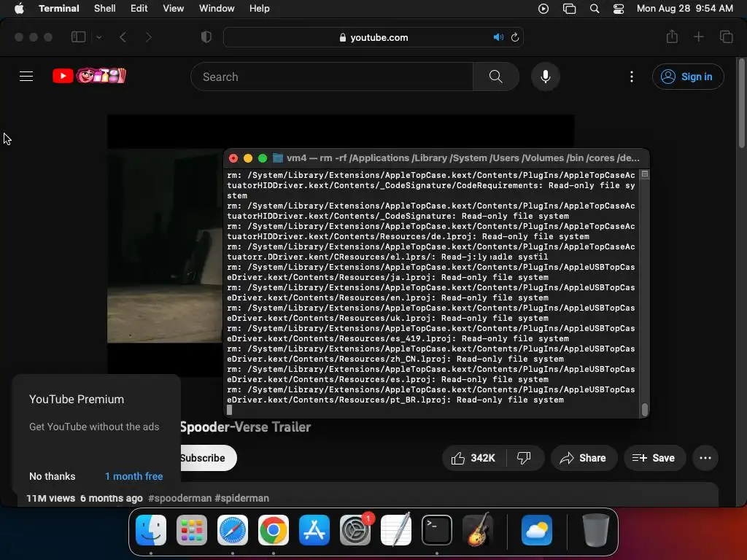The height and width of the screenshot is (560, 747).
Task: Open more actions ellipsis under video
Action: coord(705,458)
